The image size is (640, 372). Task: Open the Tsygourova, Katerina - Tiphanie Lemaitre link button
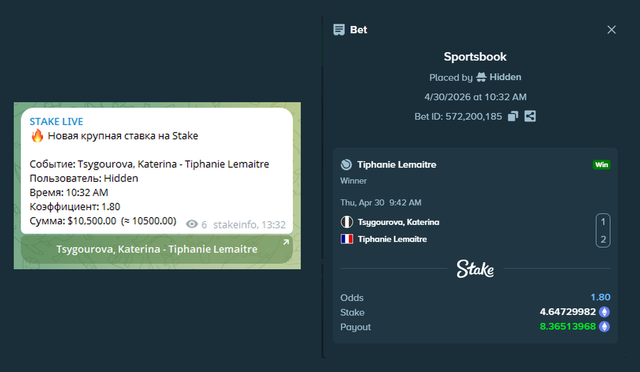tap(157, 249)
